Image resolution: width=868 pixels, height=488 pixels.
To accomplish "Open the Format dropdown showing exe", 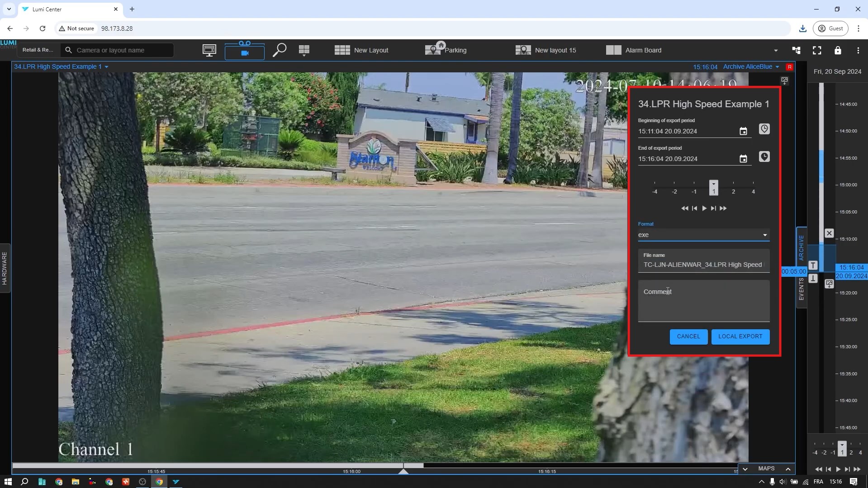I will 703,235.
